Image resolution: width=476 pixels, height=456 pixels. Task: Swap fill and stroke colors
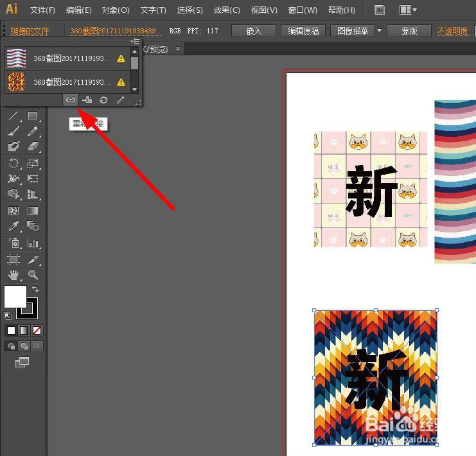tap(35, 290)
